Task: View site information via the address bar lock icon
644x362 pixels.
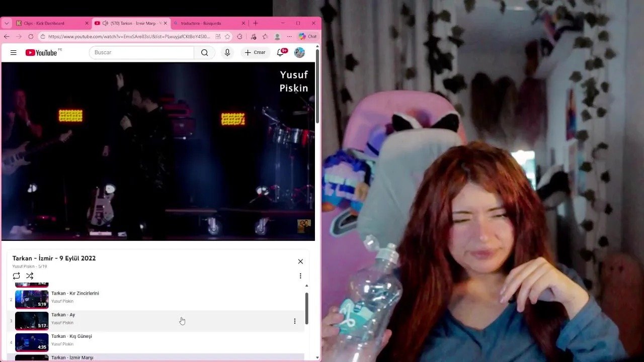Action: pyautogui.click(x=43, y=37)
